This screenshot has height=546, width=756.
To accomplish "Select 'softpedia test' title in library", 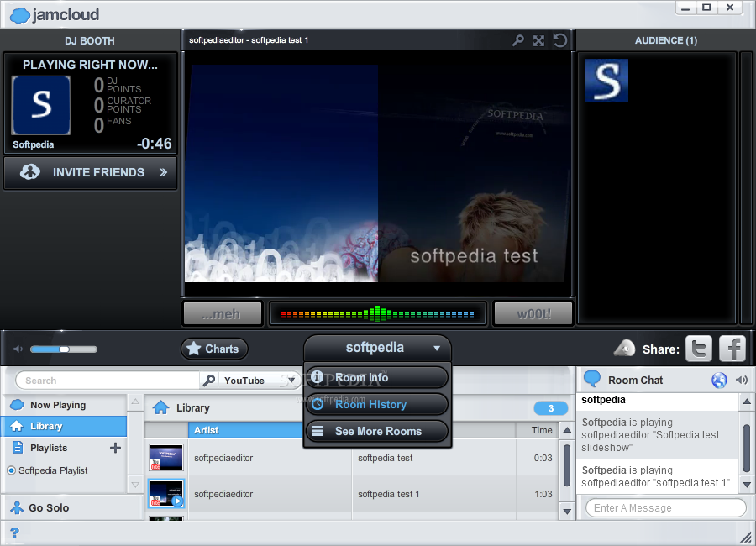I will (386, 458).
